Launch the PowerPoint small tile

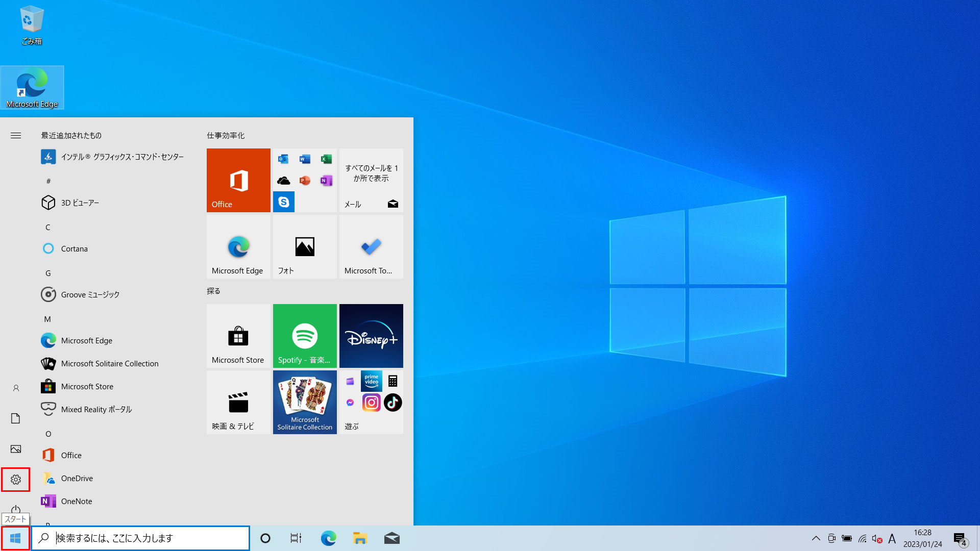tap(305, 181)
